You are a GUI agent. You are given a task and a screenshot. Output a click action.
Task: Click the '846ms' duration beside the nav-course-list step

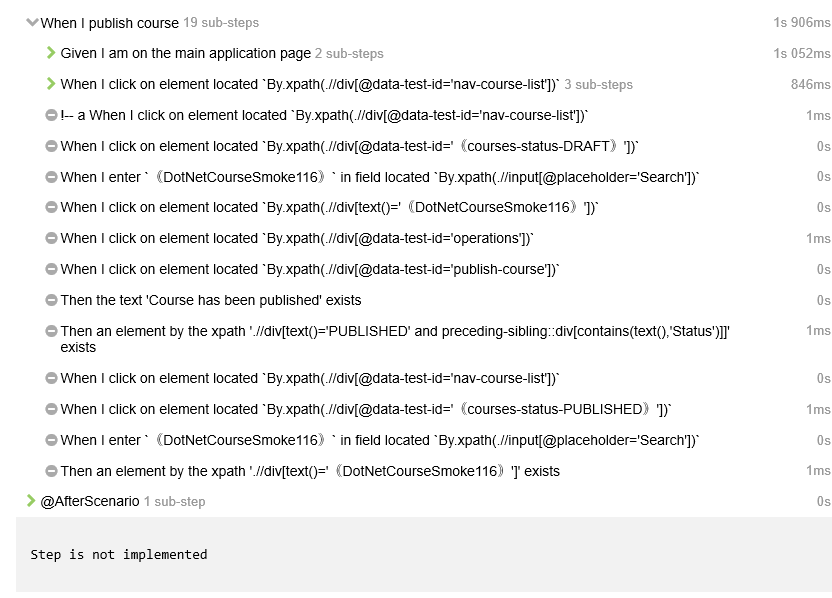[811, 84]
